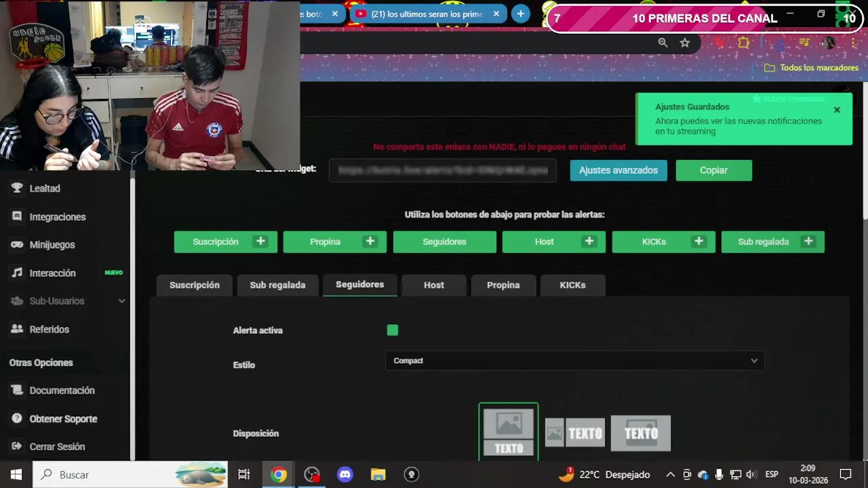Click the network tray icon
Screen dimensions: 868x488
pos(735,474)
